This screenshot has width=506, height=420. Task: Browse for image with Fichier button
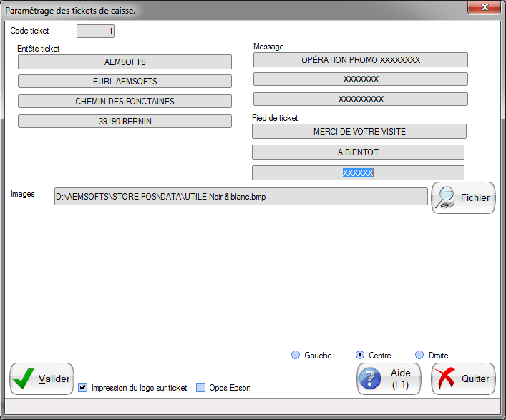(463, 197)
